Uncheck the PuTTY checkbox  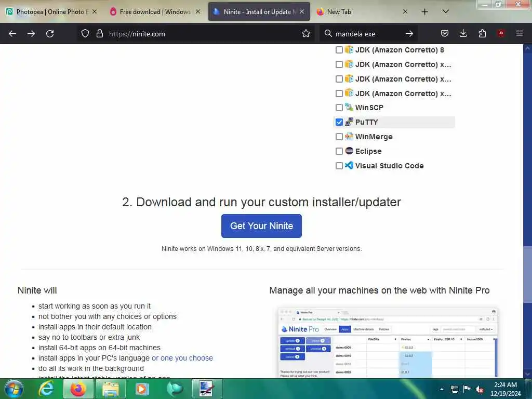point(339,122)
